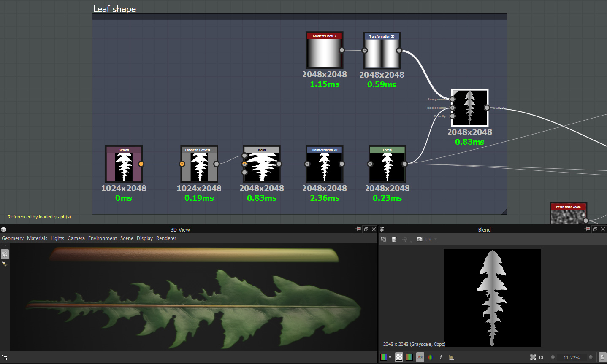This screenshot has height=364, width=607.
Task: Click the scene tree icon at bottom-left of 3D View
Action: (5, 357)
